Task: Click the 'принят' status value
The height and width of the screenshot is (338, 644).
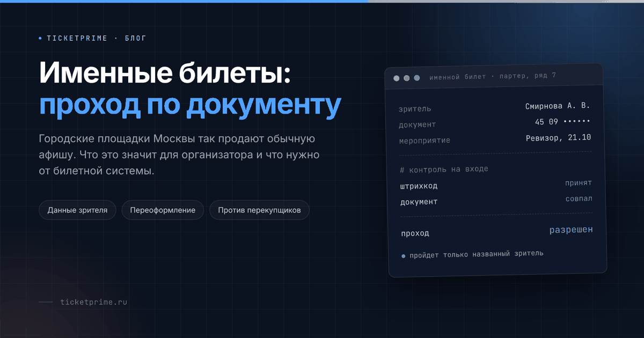Action: (x=579, y=183)
